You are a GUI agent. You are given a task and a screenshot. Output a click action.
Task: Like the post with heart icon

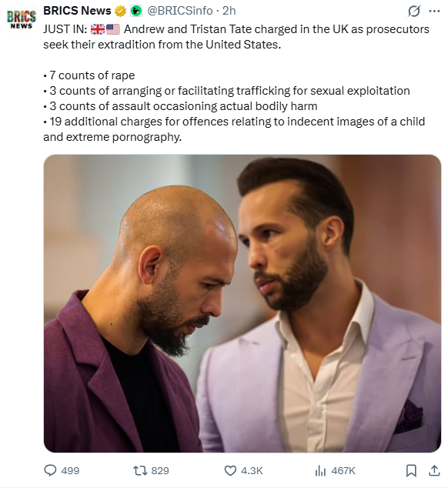pyautogui.click(x=230, y=470)
